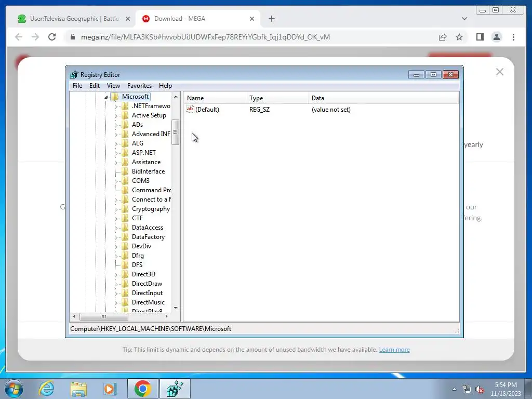Image resolution: width=532 pixels, height=399 pixels.
Task: Click the (value not set) data cell
Action: 331,110
